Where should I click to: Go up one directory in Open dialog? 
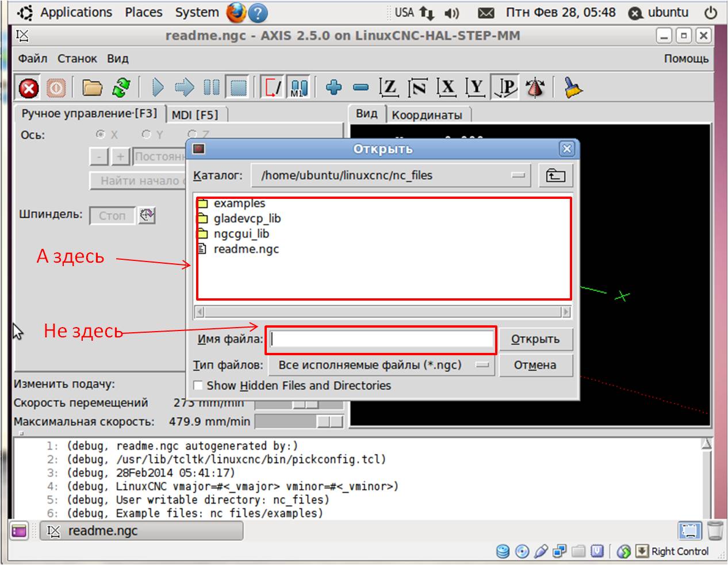coord(555,175)
